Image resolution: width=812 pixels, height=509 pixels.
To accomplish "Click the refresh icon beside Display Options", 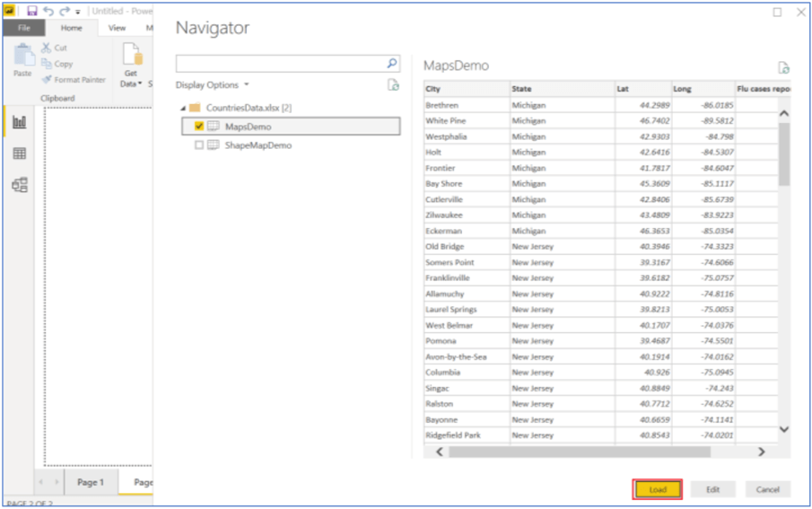I will [393, 85].
